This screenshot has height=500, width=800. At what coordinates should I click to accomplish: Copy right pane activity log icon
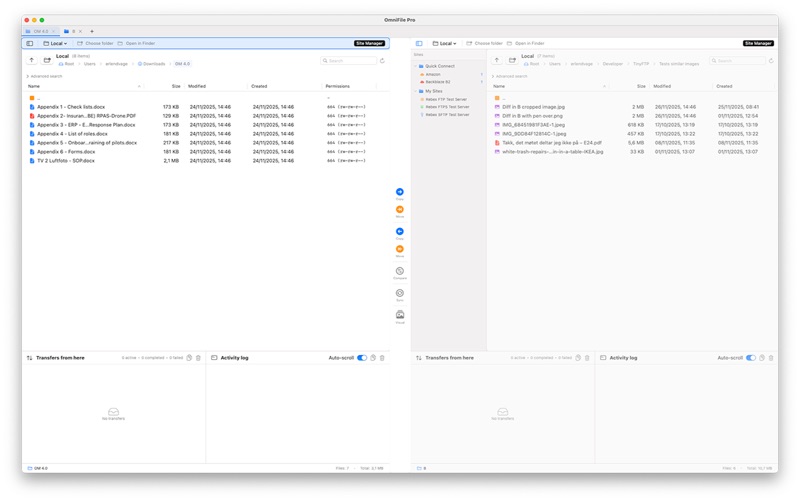coord(762,358)
